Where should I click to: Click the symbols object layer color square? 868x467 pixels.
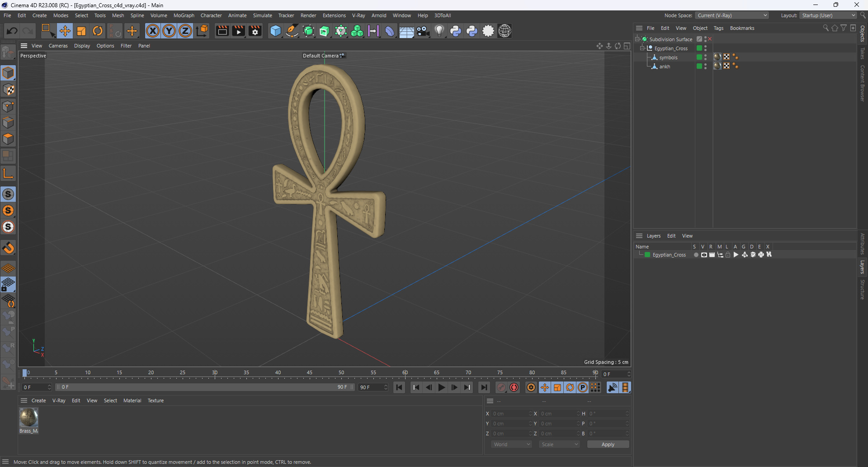click(x=699, y=57)
